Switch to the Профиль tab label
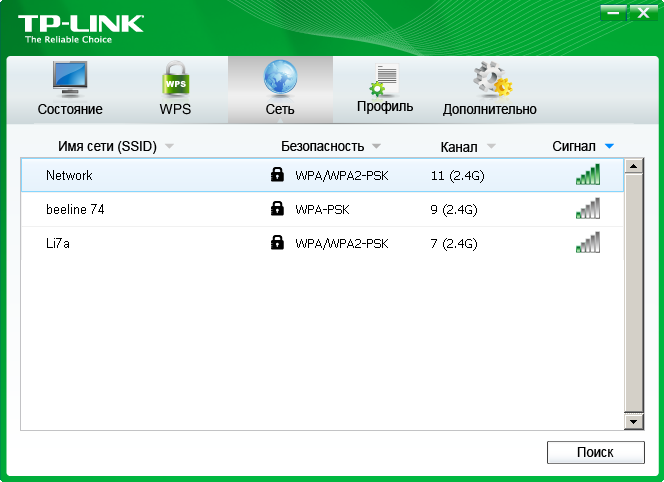Screen dimensions: 664x482 385,106
